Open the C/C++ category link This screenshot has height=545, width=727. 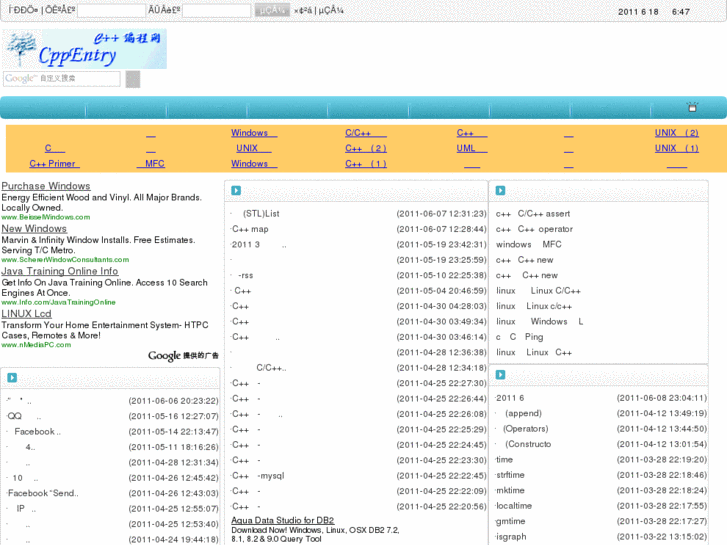coord(365,133)
